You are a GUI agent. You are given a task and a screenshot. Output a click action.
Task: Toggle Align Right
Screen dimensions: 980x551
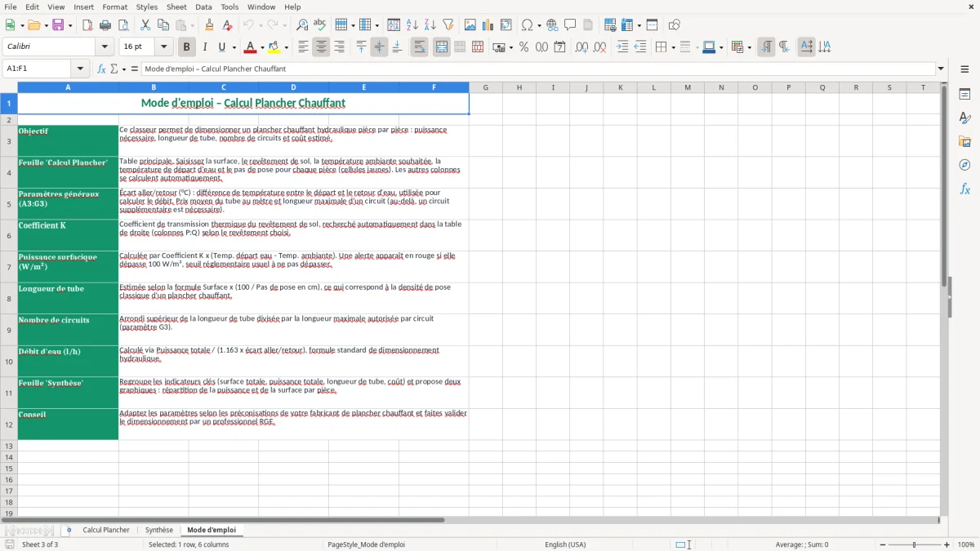339,47
